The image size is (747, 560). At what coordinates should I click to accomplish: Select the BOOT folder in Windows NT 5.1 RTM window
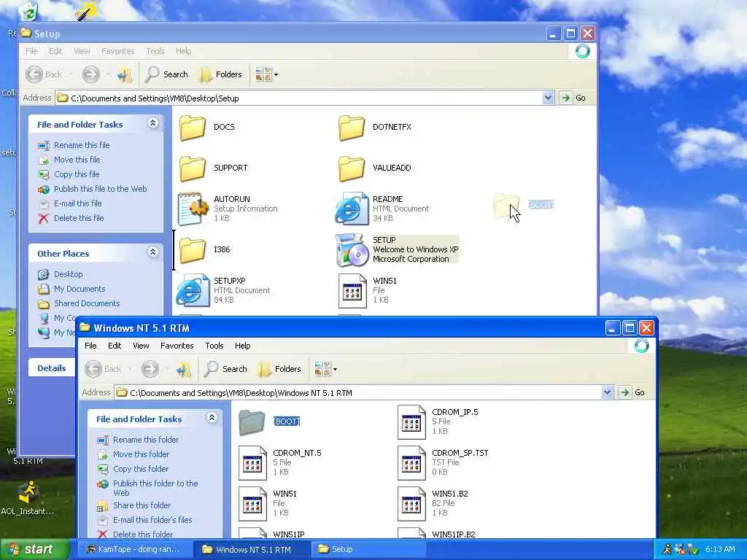[252, 422]
